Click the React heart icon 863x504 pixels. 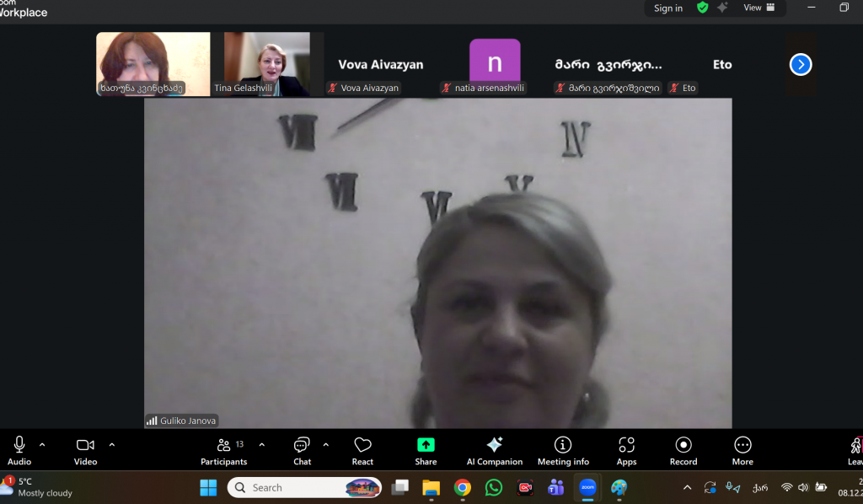pos(362,450)
